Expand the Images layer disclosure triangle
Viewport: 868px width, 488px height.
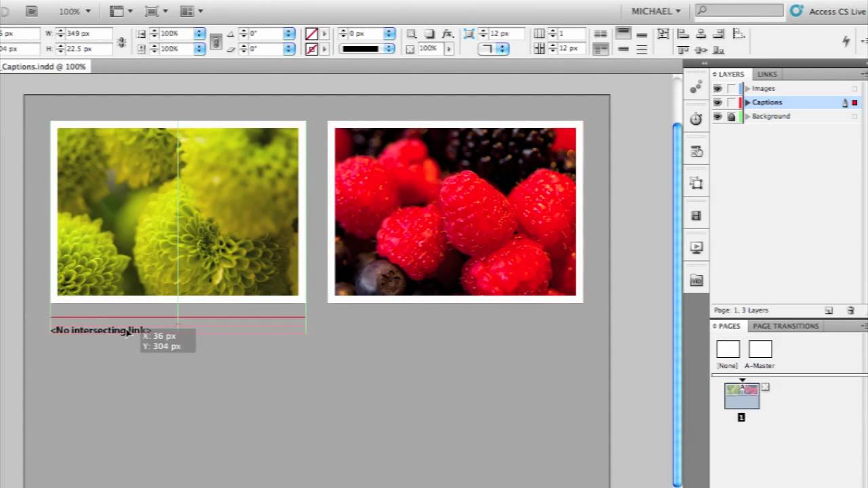pos(747,89)
